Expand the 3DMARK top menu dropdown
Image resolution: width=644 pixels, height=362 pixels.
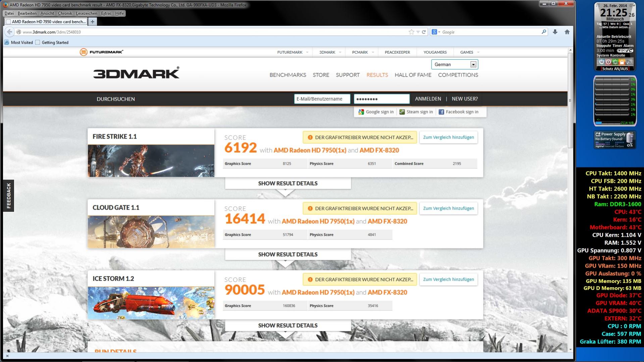point(340,52)
